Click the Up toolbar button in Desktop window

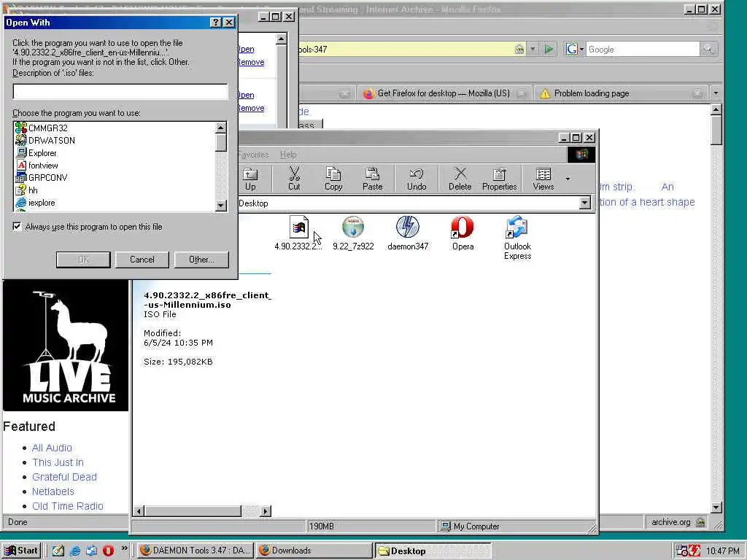[250, 179]
